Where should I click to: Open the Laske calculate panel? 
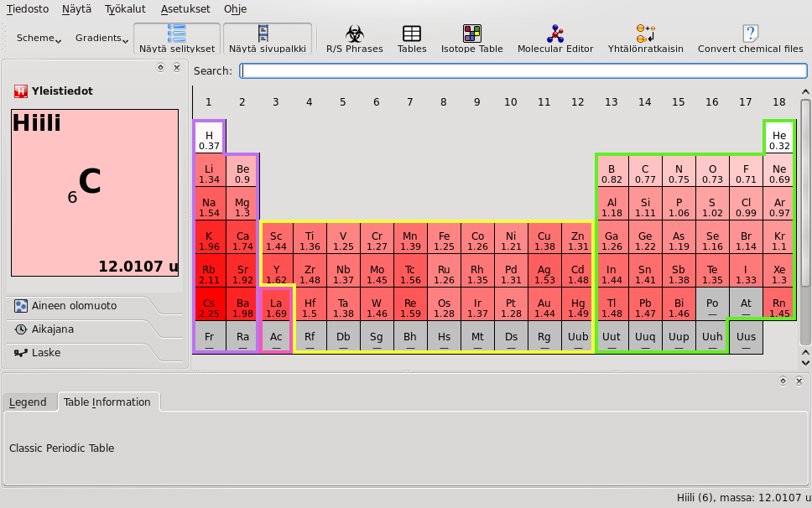[x=46, y=353]
